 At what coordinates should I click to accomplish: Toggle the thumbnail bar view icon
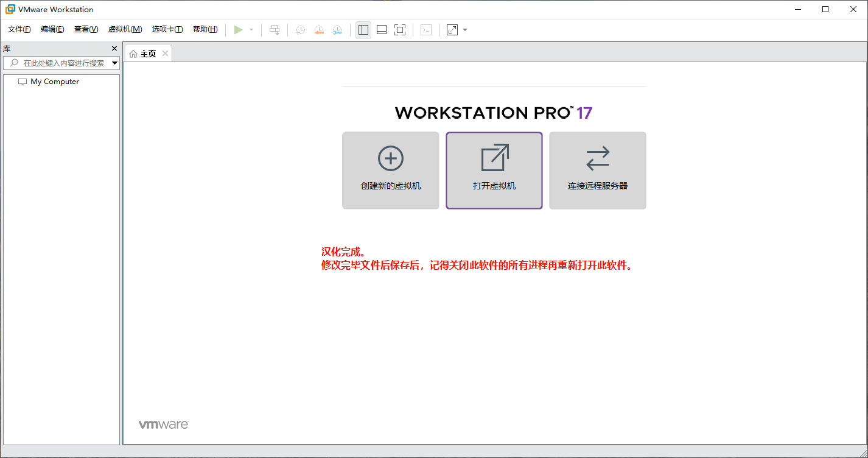point(382,30)
